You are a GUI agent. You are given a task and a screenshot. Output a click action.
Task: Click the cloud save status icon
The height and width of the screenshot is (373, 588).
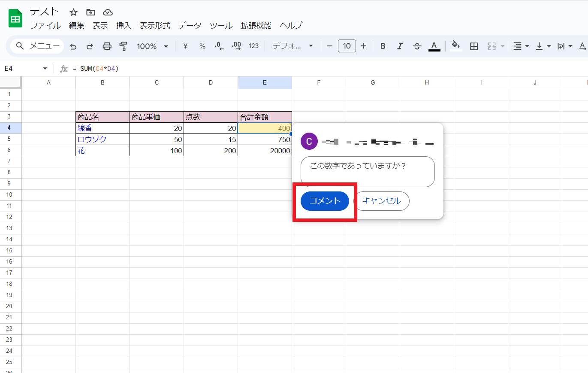pos(108,12)
